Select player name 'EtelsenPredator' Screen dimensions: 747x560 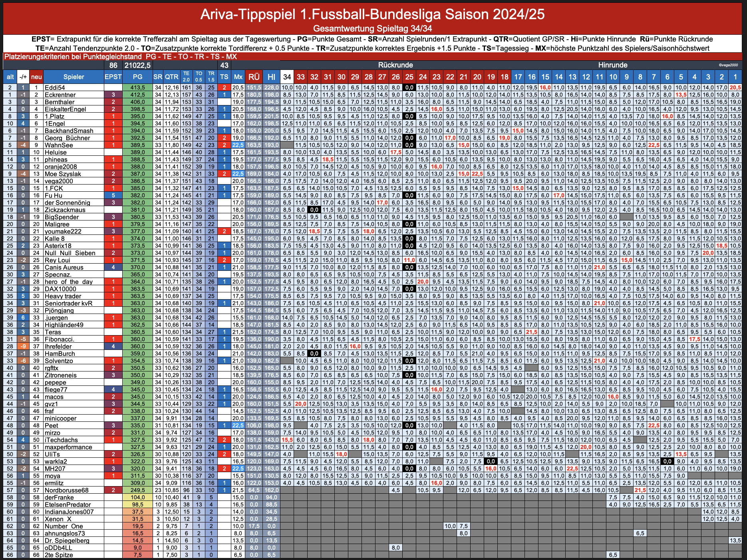(68, 504)
